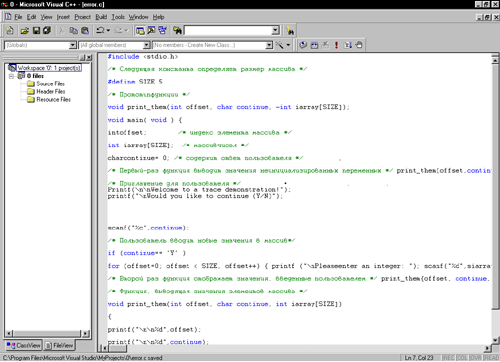
Task: Click the Paste icon
Action: [x=85, y=31]
